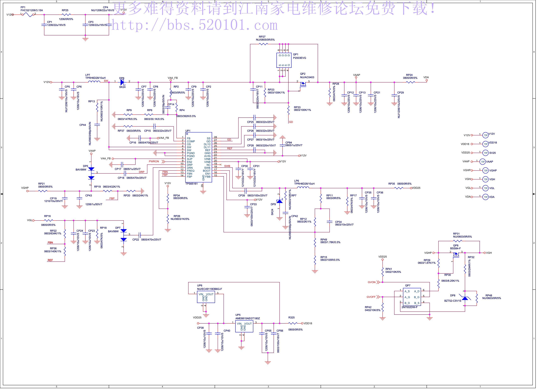Select the FP1 fuse symbol
Screen dimensions: 555x392
point(28,15)
